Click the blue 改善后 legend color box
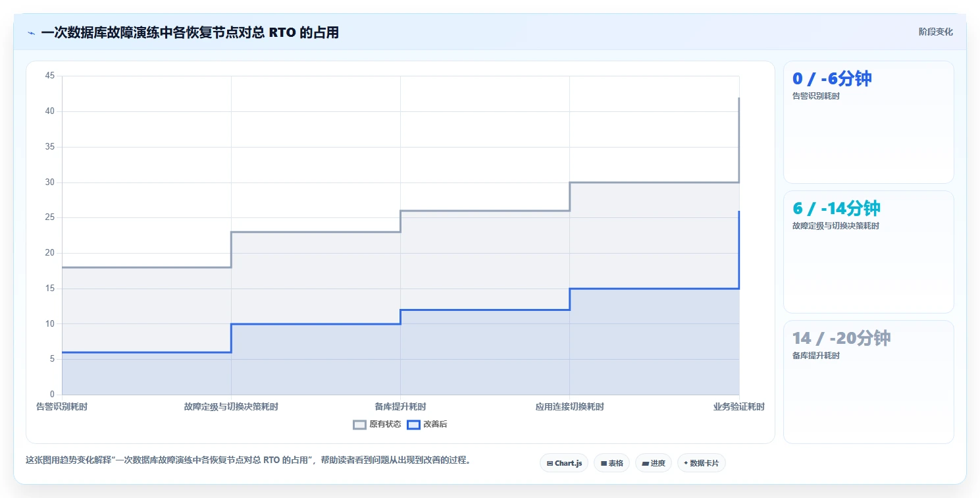Image resolution: width=980 pixels, height=498 pixels. 413,425
